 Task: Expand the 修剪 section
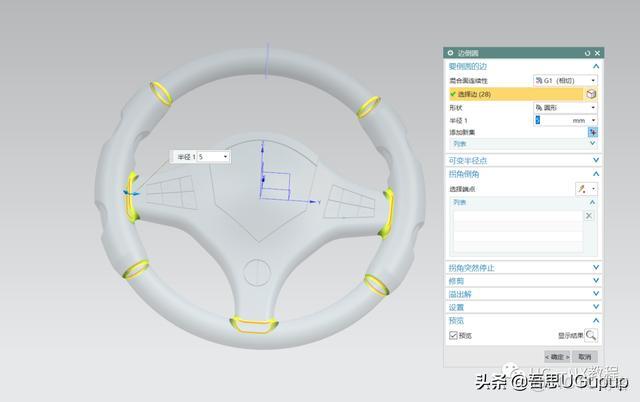(596, 280)
